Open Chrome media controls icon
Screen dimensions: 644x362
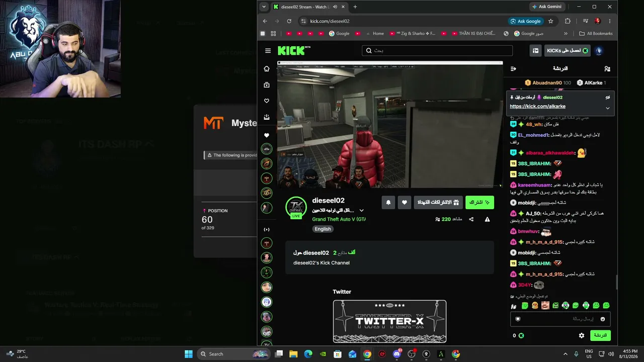click(585, 21)
